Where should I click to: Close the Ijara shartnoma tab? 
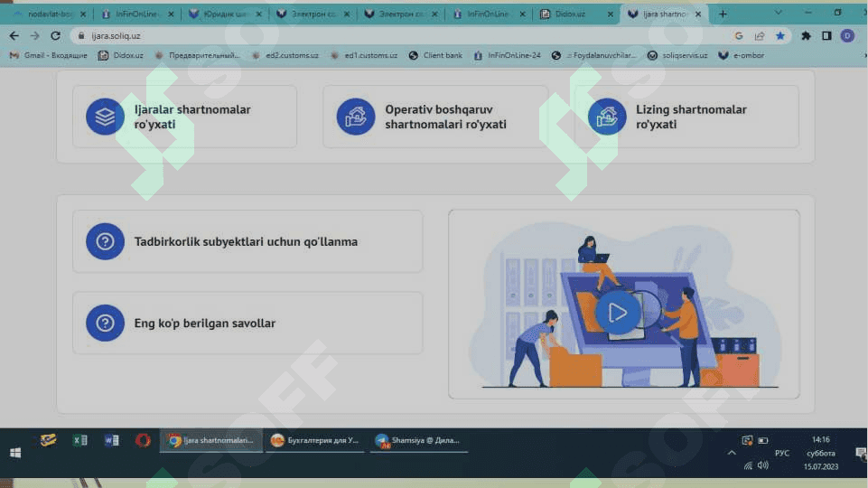(x=698, y=14)
